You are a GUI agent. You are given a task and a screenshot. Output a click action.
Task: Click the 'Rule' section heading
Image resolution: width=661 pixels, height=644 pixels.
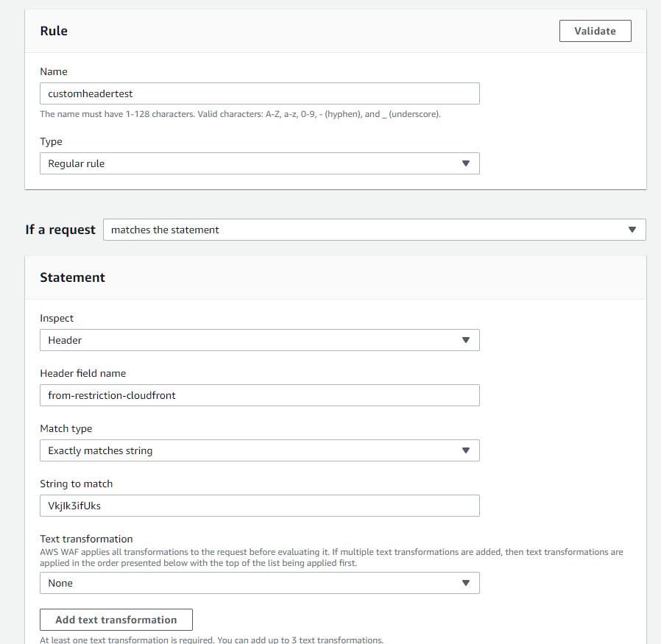coord(54,31)
